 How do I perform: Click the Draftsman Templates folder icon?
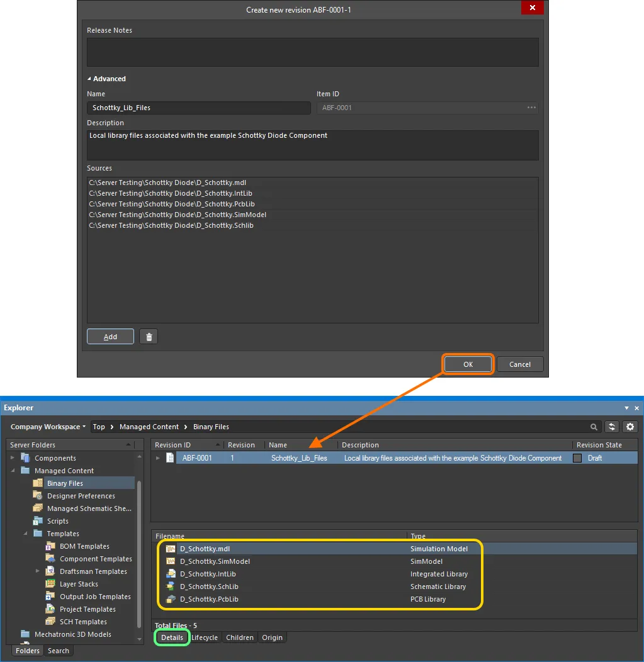(x=50, y=571)
